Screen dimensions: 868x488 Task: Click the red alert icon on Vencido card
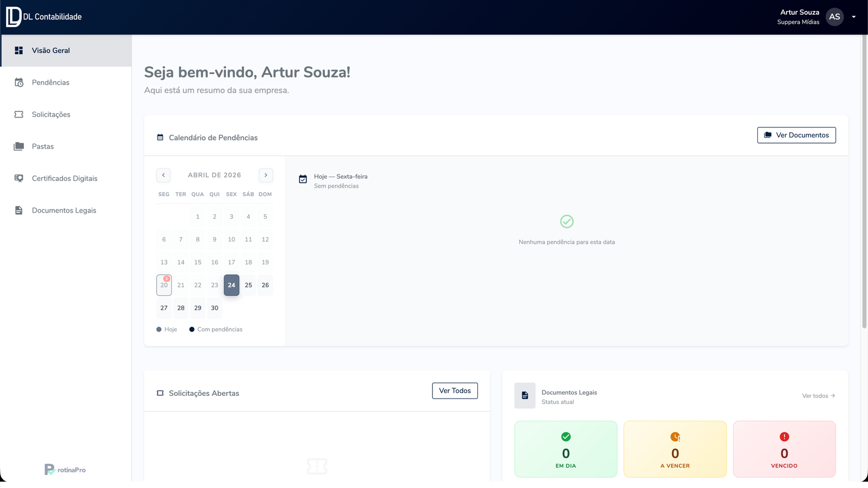[784, 436]
